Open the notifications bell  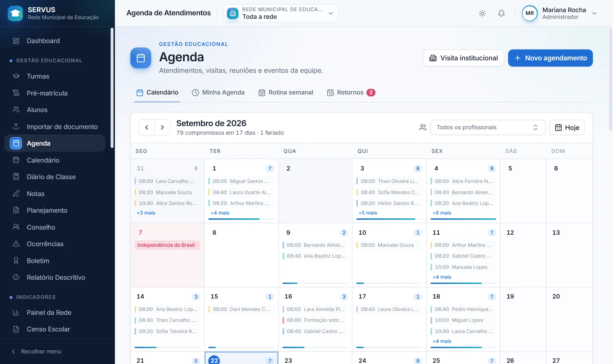coord(501,13)
